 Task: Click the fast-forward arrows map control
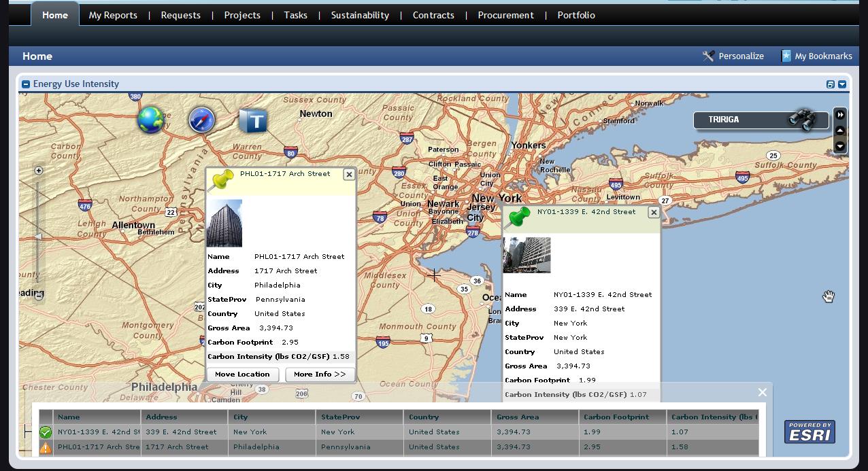click(840, 115)
